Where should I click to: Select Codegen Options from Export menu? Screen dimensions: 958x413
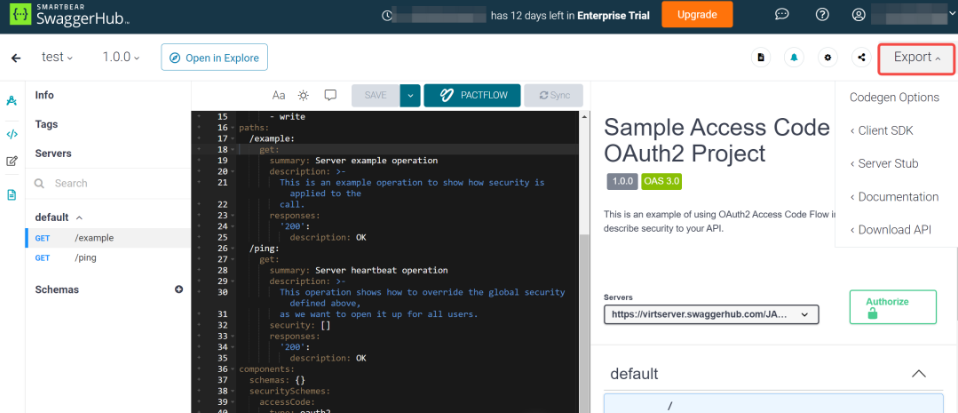pyautogui.click(x=894, y=98)
